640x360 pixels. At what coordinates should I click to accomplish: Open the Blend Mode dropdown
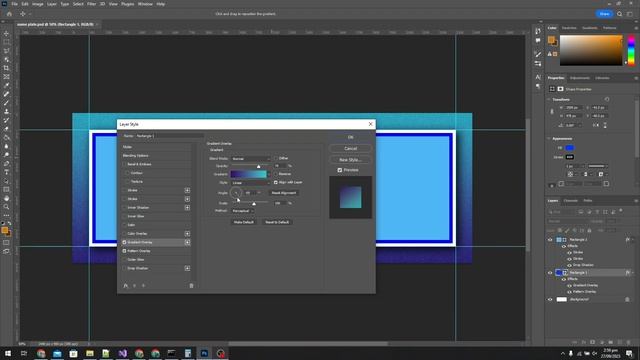click(x=251, y=158)
